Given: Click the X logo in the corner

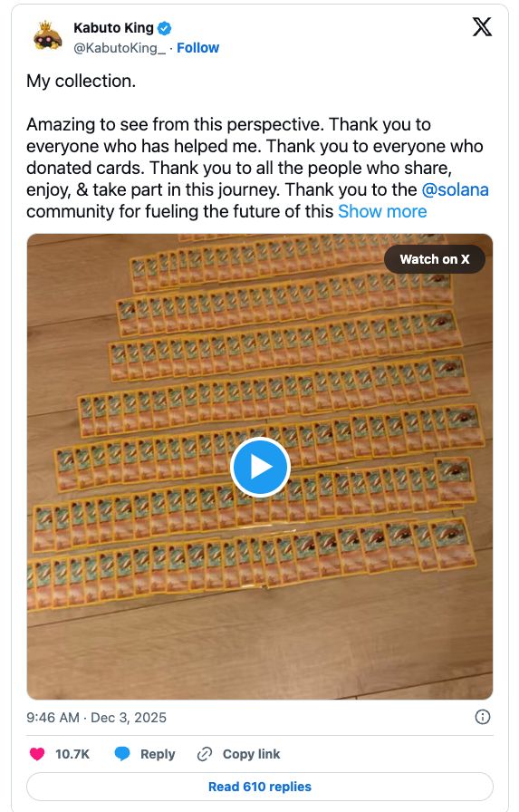Looking at the screenshot, I should coord(482,27).
